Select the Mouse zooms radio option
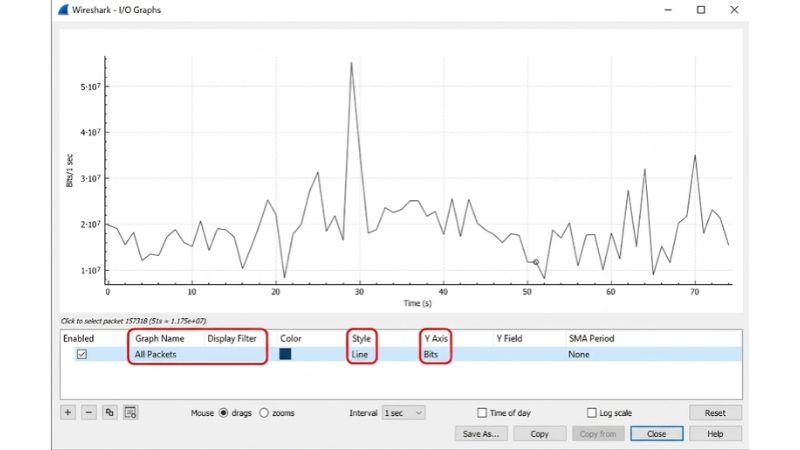Screen dimensions: 800x450 point(264,413)
